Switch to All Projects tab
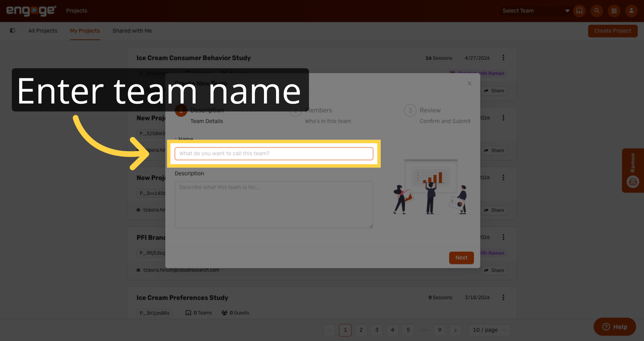Viewport: 644px width, 341px height. pos(43,31)
